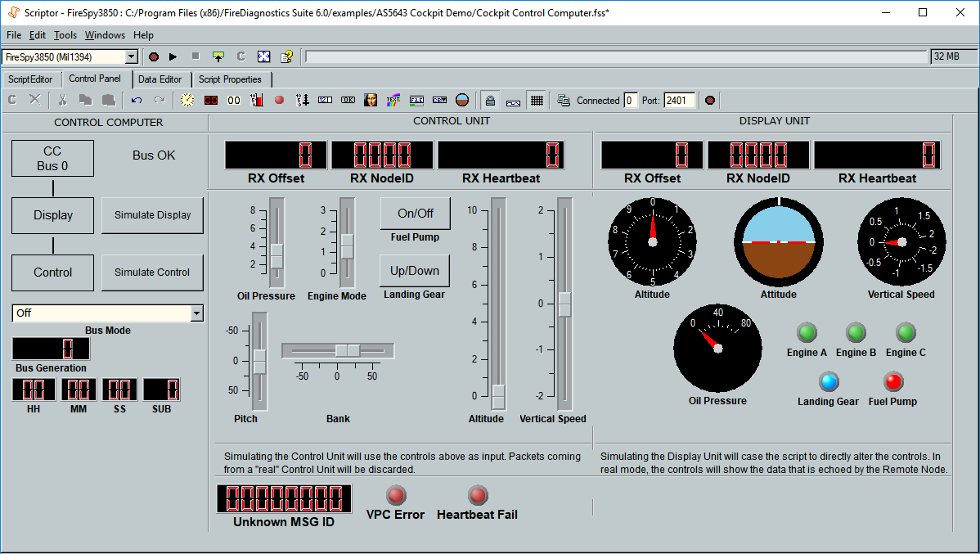
Task: Click the Mona Lisa image icon on toolbar
Action: 370,99
